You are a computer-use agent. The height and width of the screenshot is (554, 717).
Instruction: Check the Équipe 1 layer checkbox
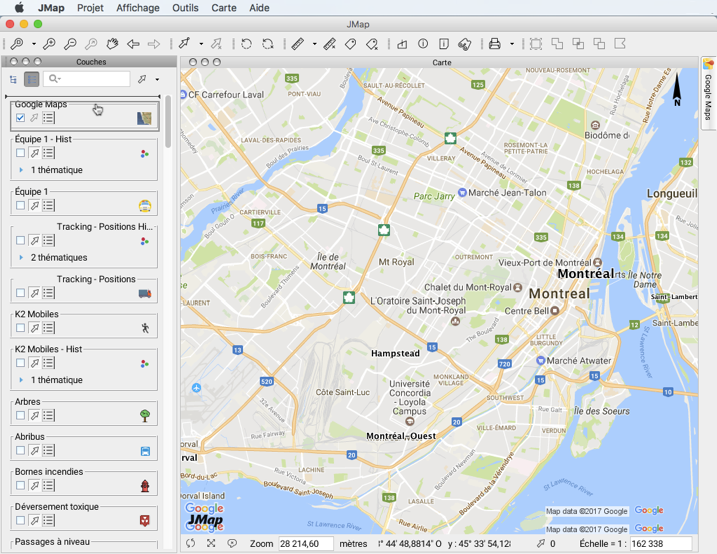pos(20,205)
